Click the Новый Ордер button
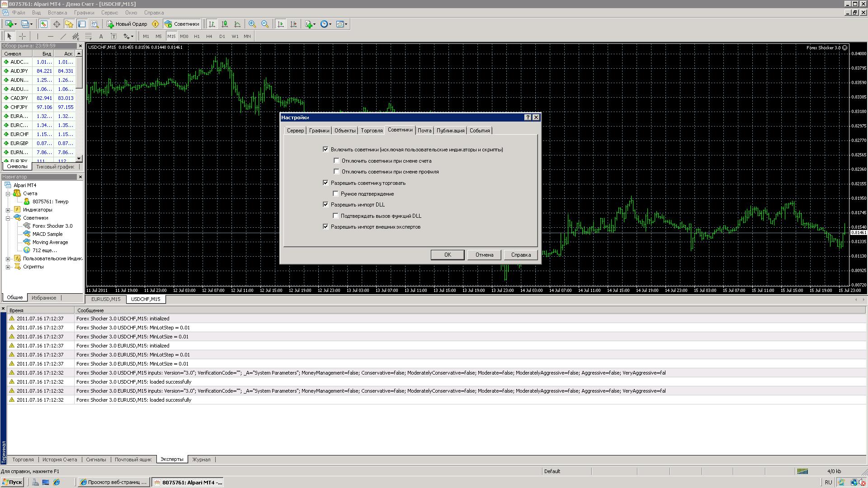The width and height of the screenshot is (868, 488). pos(127,24)
